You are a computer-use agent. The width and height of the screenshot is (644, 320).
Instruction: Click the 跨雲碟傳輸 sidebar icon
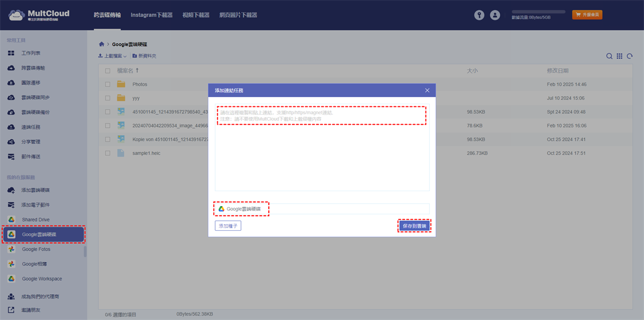click(11, 68)
